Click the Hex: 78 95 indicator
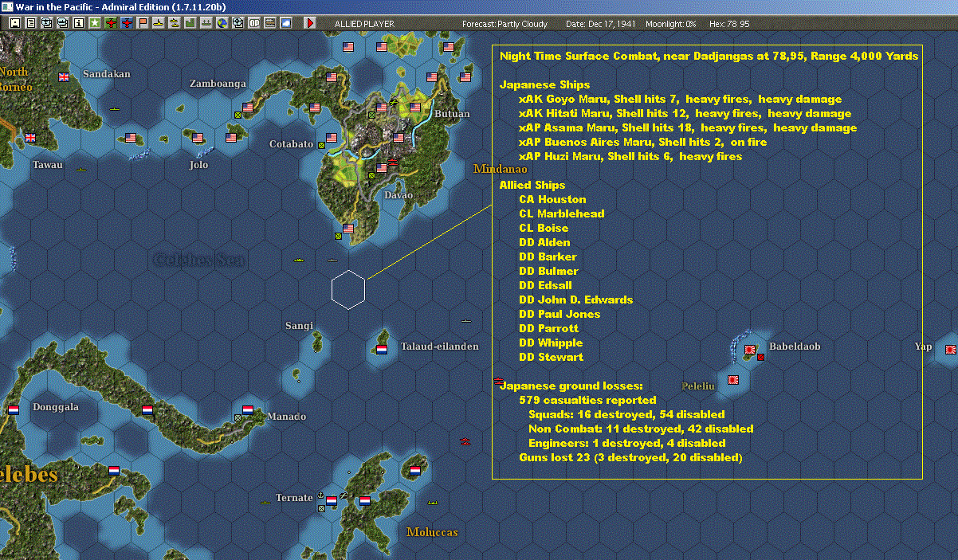Image resolution: width=958 pixels, height=560 pixels. click(728, 24)
